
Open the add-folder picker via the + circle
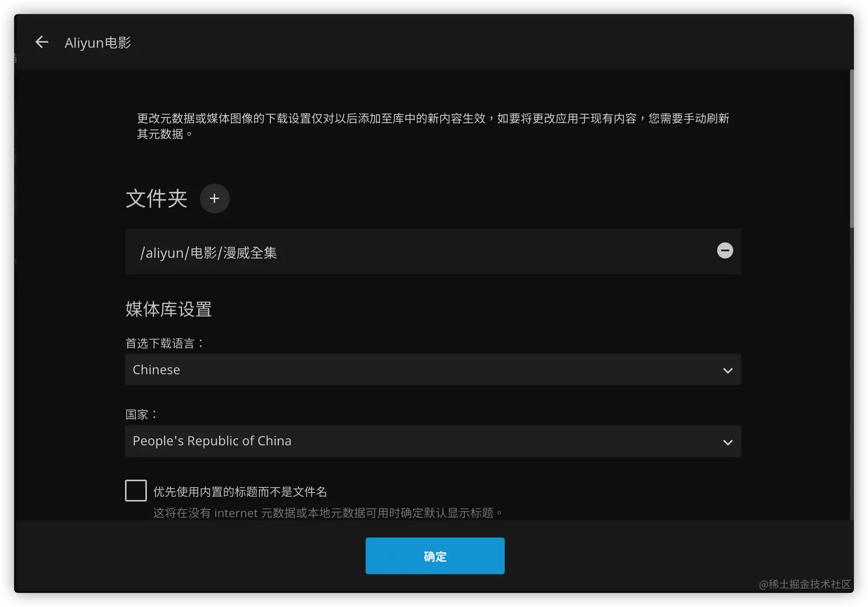click(x=214, y=198)
